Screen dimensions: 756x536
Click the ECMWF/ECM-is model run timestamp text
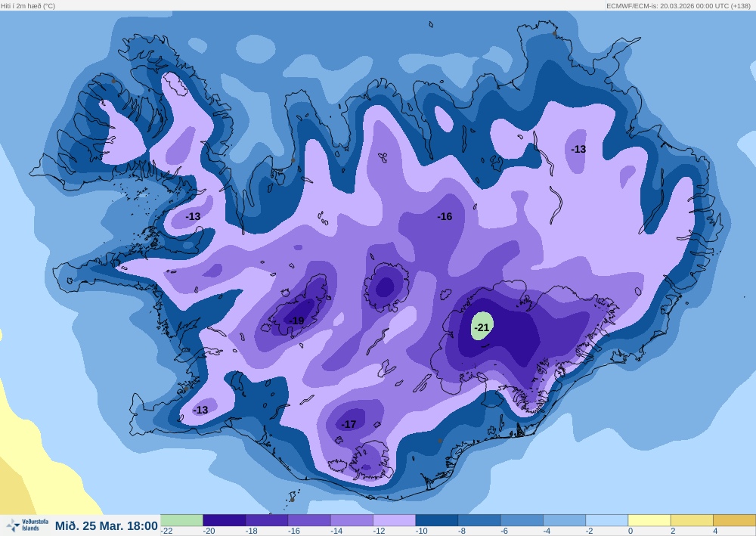click(678, 6)
